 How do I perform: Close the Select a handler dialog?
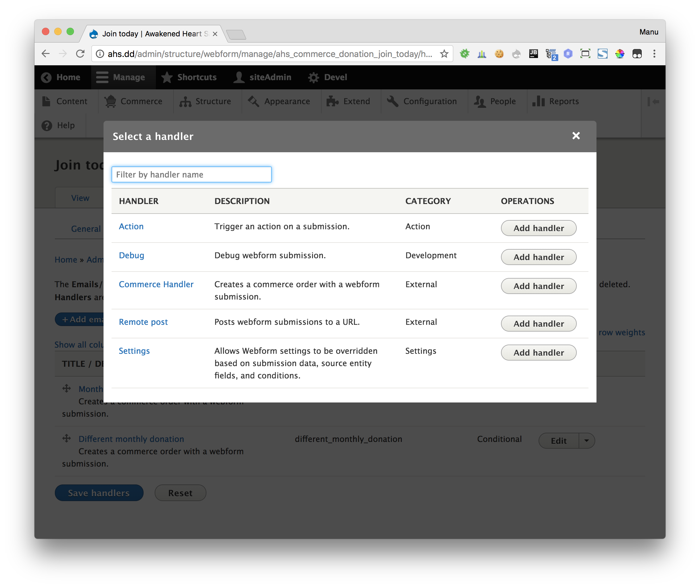coord(576,136)
